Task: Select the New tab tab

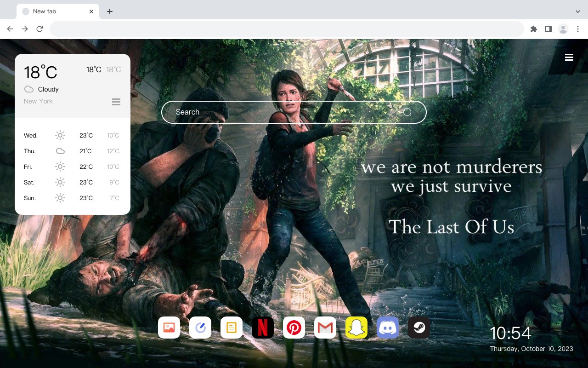Action: click(x=58, y=11)
